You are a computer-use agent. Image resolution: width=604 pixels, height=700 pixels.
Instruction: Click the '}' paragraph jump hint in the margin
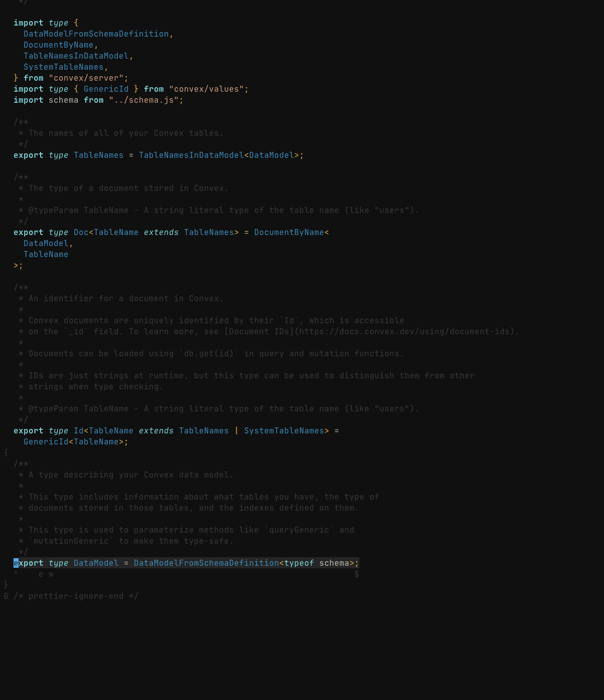(x=6, y=585)
